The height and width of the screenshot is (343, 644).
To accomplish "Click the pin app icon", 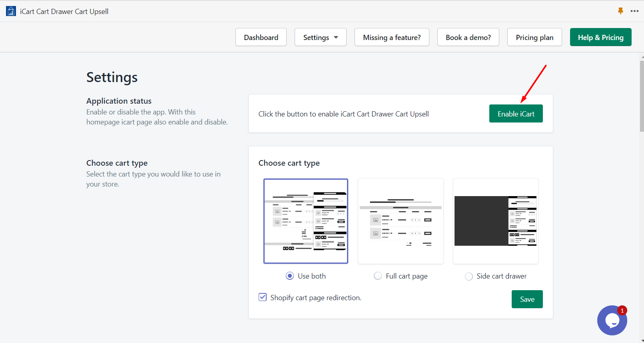I will [x=620, y=11].
